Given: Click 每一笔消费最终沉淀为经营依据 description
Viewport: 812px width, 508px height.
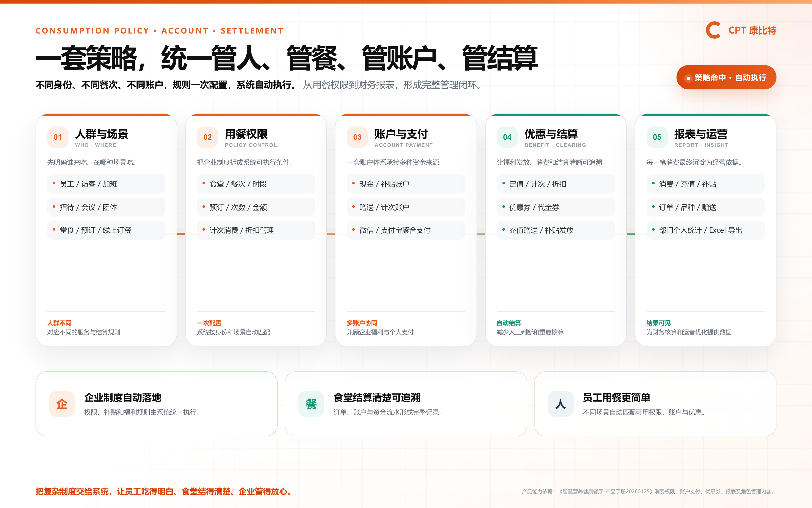Looking at the screenshot, I should [695, 162].
